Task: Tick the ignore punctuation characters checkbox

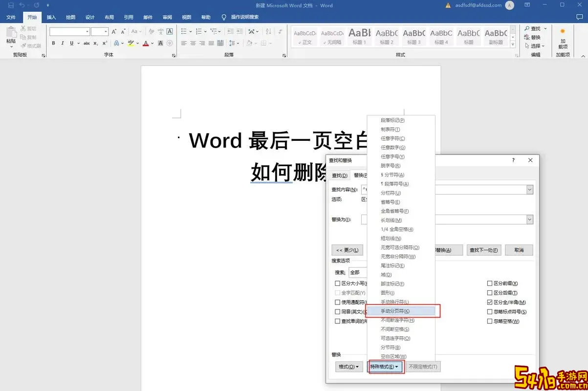Action: point(490,312)
